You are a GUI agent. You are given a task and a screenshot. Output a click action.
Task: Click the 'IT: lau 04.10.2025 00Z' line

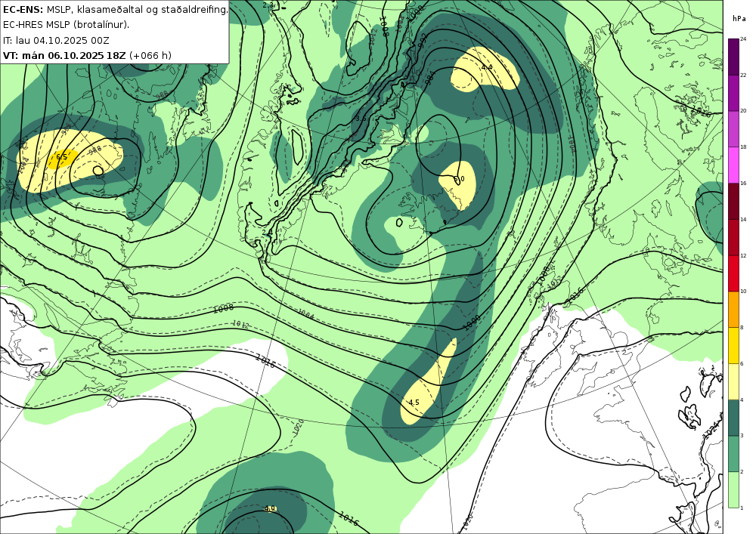(57, 40)
